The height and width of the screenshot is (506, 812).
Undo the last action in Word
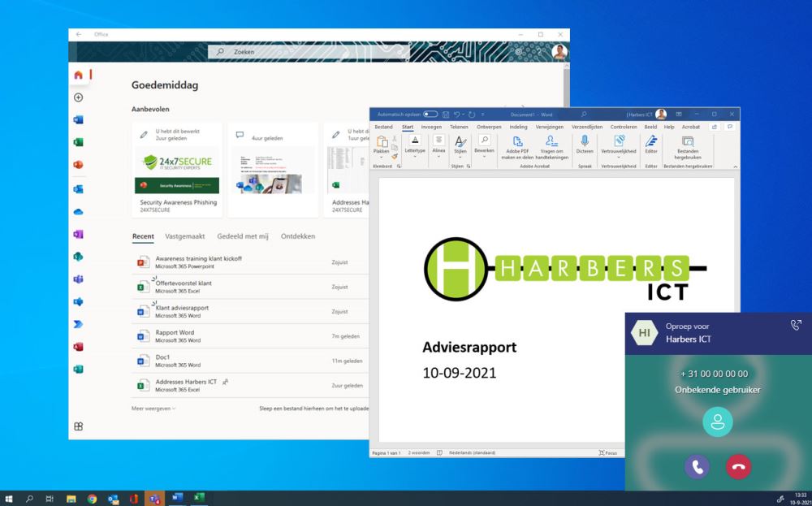point(456,115)
